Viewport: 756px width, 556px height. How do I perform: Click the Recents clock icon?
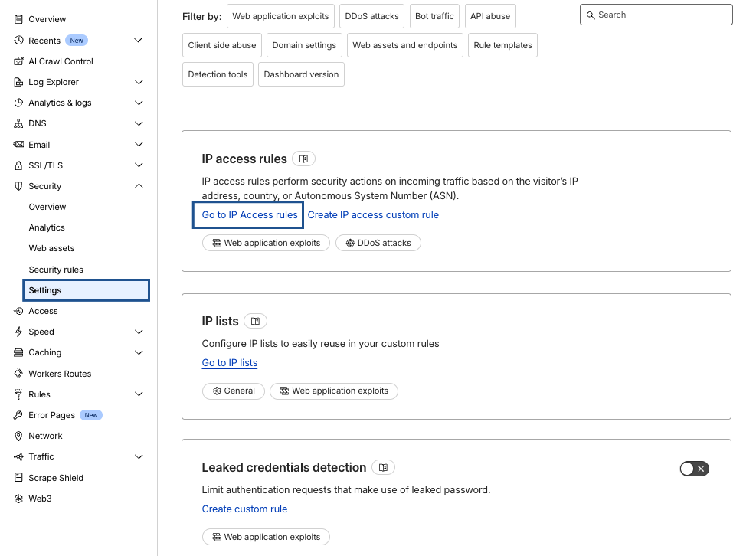[18, 40]
